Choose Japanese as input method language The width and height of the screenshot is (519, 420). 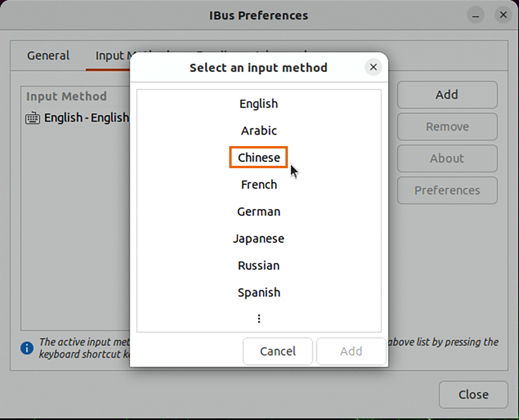[x=259, y=238]
